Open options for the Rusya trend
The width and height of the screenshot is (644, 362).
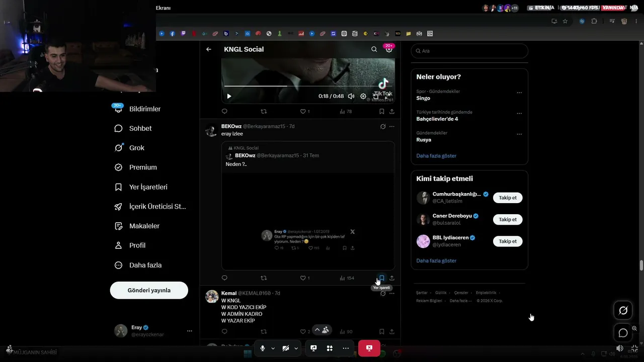pos(519,134)
